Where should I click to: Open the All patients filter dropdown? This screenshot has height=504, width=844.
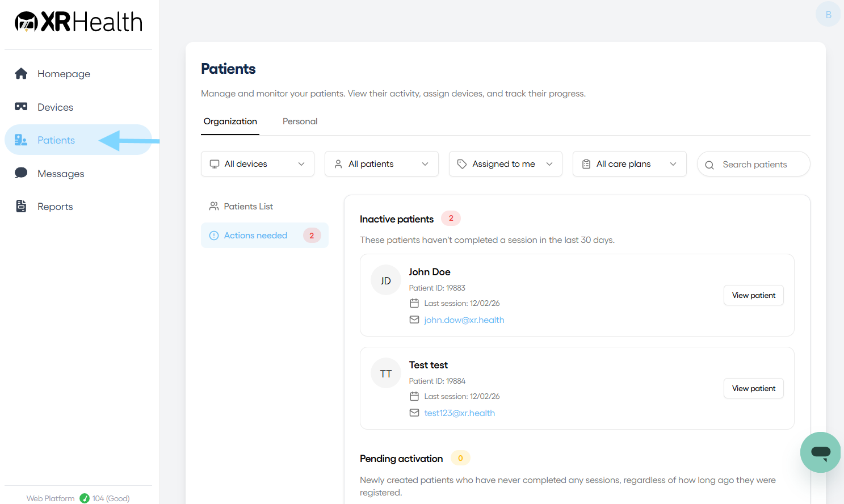(381, 164)
